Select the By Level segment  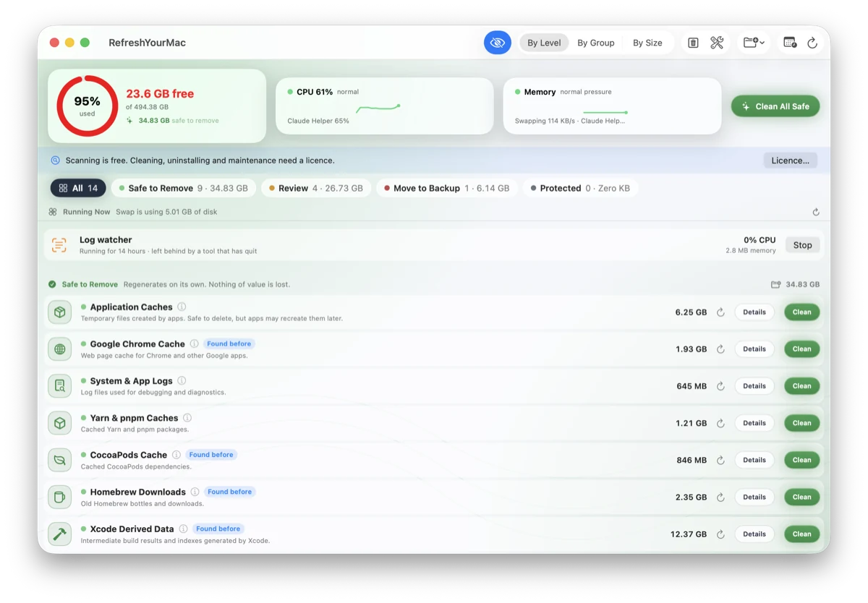[544, 43]
